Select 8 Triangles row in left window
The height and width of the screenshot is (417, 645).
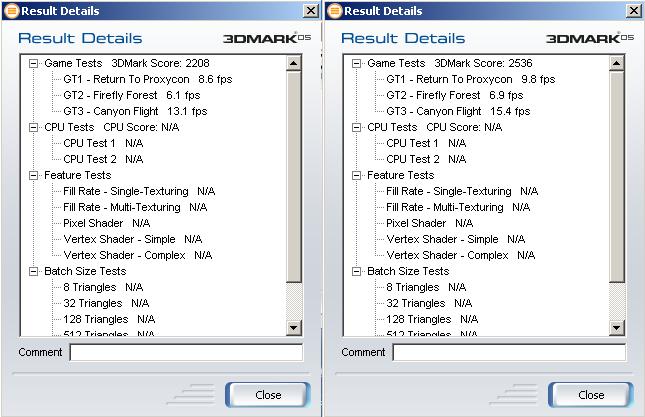[x=103, y=287]
